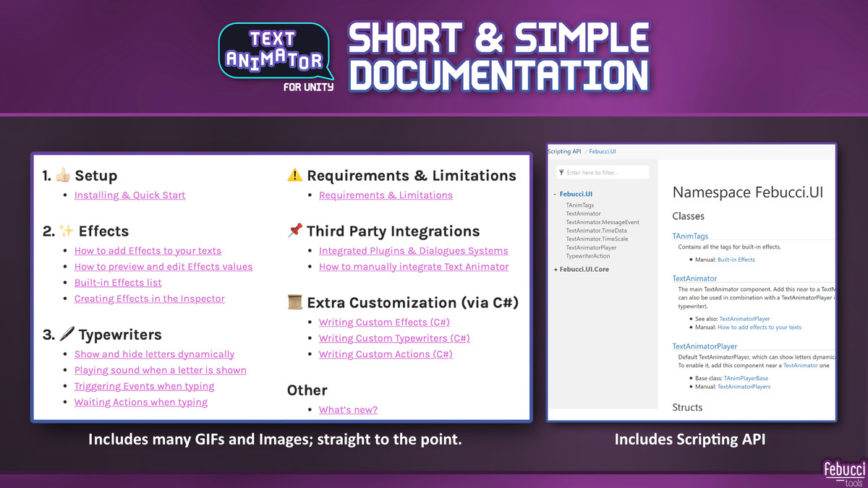Open the TextAnimatorPlayers manual link
The height and width of the screenshot is (488, 868).
744,387
